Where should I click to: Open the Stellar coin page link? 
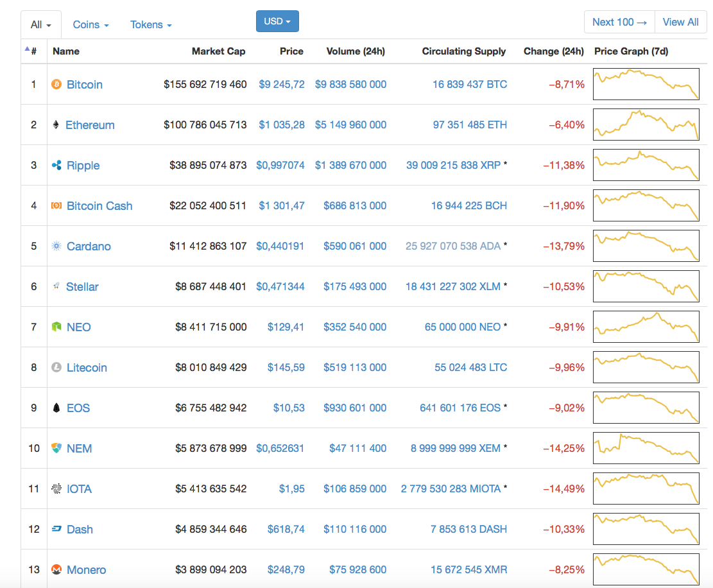[x=82, y=287]
